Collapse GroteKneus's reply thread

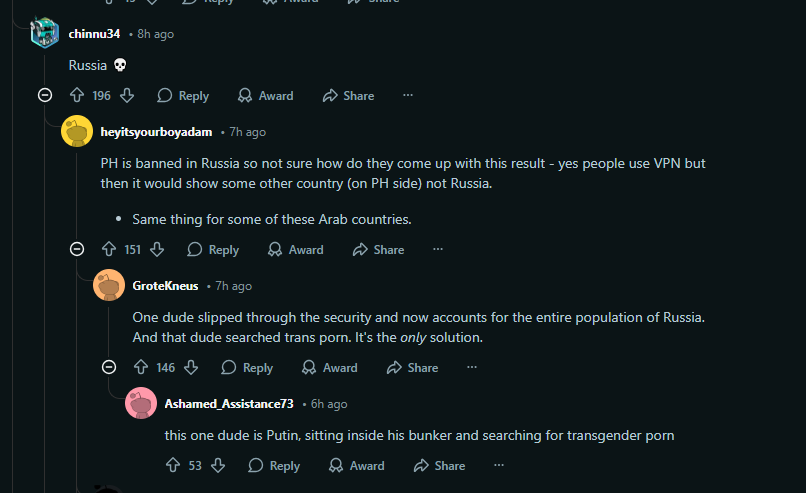(109, 368)
